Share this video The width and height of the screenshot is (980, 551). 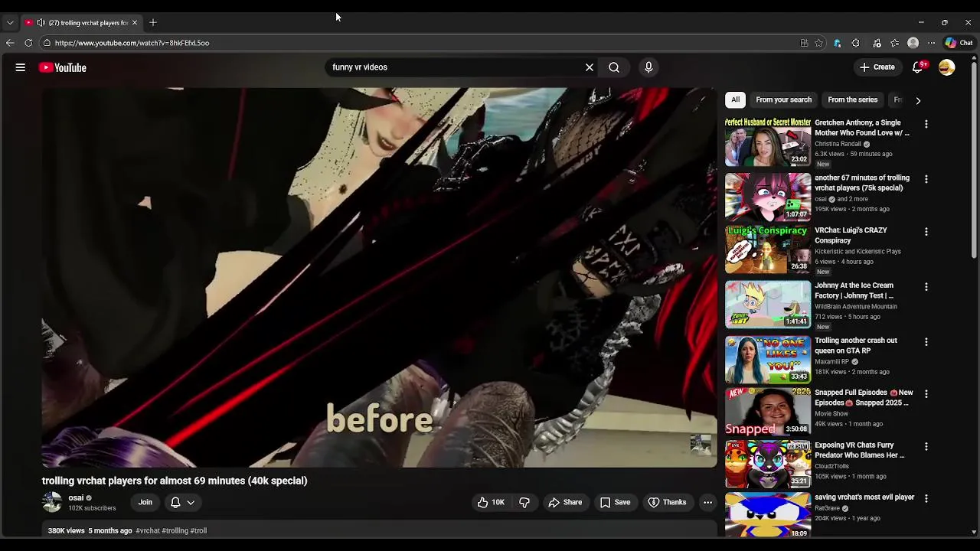[565, 502]
